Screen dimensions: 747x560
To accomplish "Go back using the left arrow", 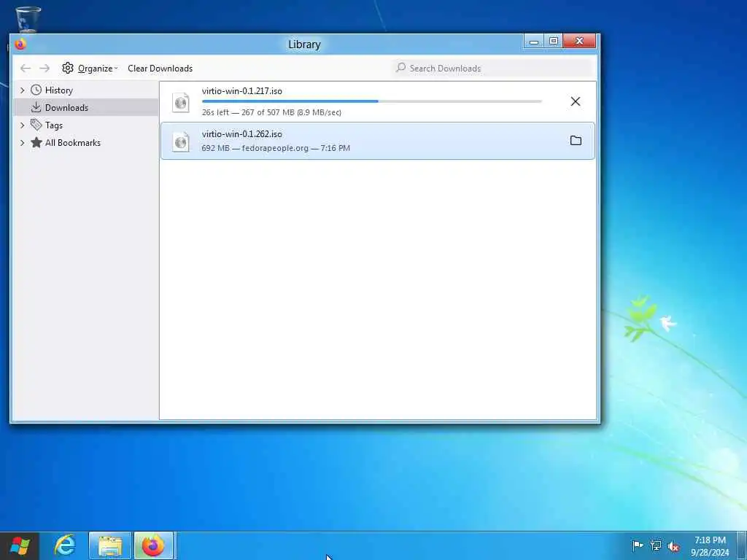I will point(26,69).
